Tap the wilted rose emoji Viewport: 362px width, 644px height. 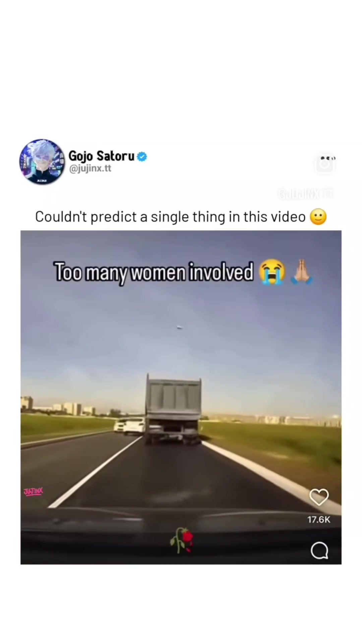(x=182, y=540)
